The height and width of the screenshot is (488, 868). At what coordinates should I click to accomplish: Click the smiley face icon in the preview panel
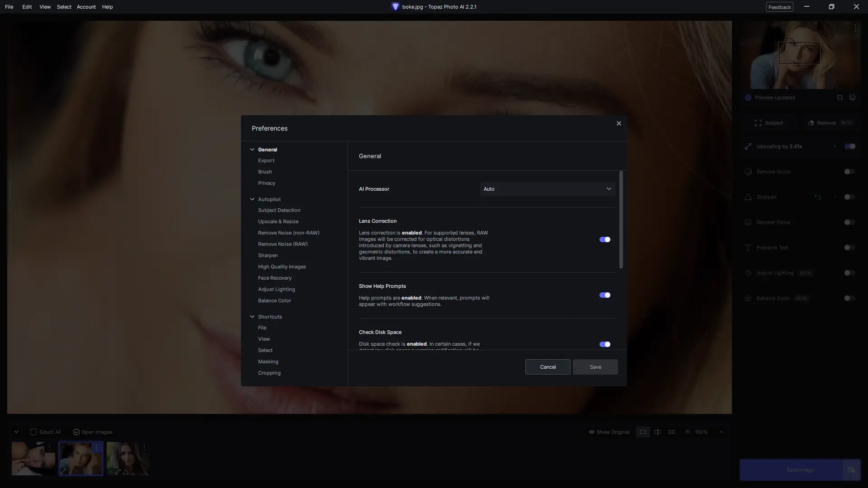tap(852, 98)
